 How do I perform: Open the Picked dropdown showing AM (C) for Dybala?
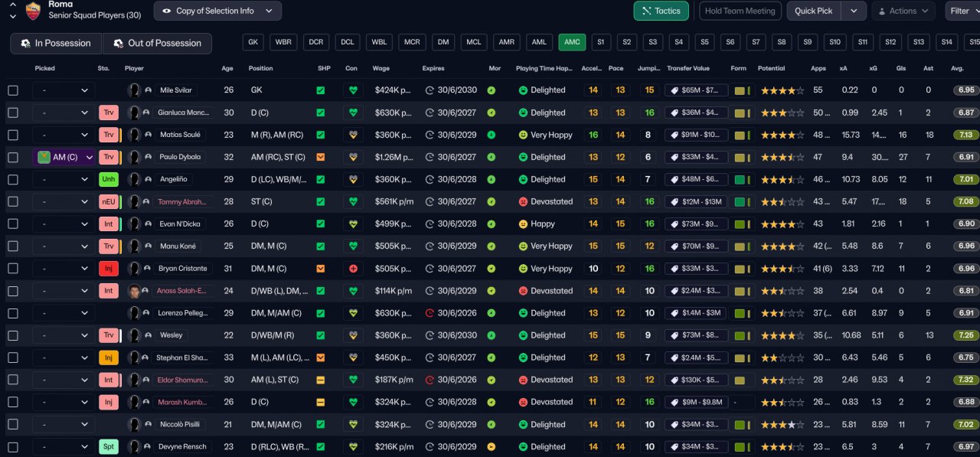(64, 157)
